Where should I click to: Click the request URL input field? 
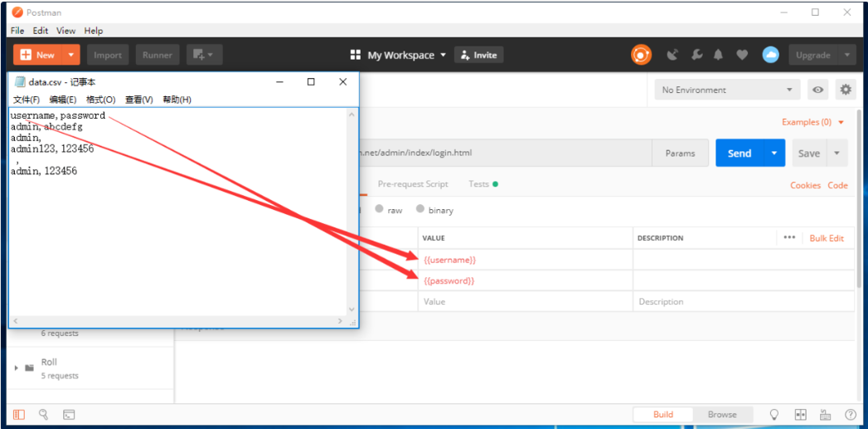tap(506, 153)
